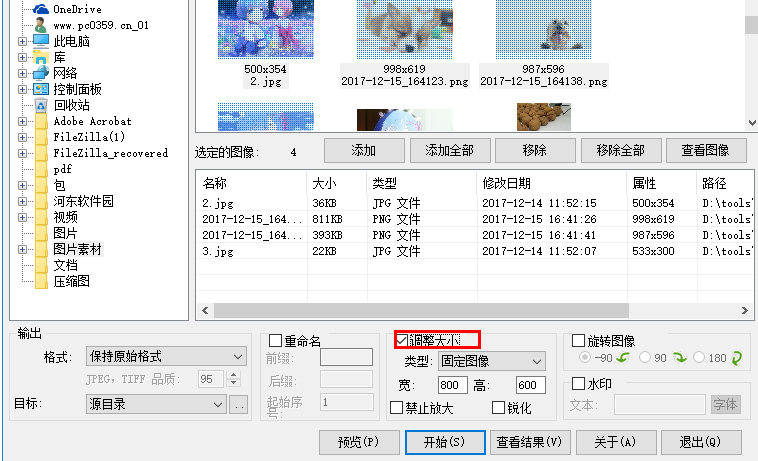The image size is (758, 461).
Task: Click the 查看图像 button
Action: [706, 150]
